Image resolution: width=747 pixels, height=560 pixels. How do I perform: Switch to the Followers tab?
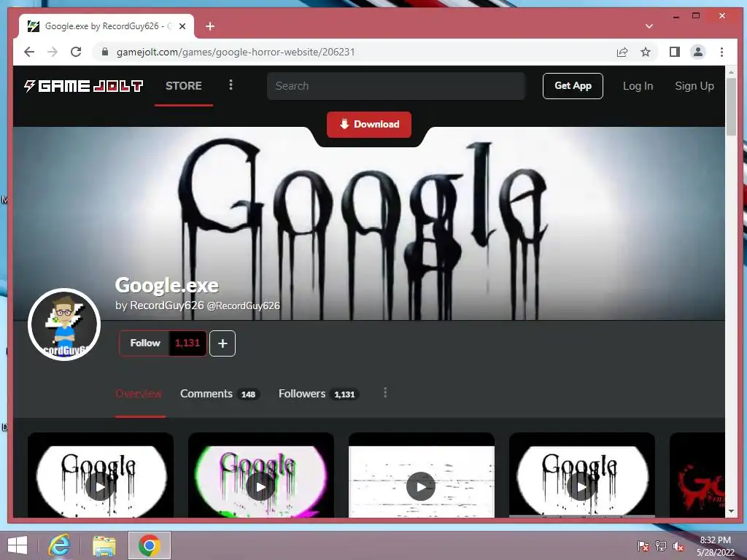(318, 394)
